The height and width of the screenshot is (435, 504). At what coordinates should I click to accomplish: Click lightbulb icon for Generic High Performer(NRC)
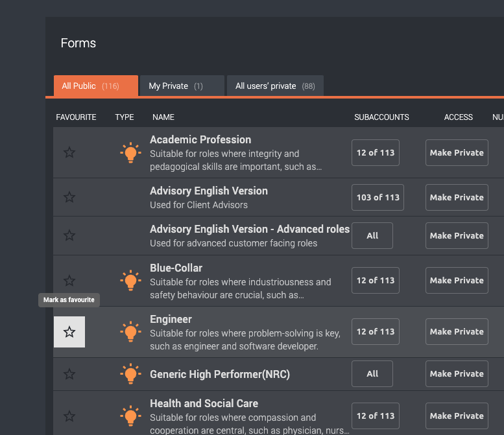(130, 374)
